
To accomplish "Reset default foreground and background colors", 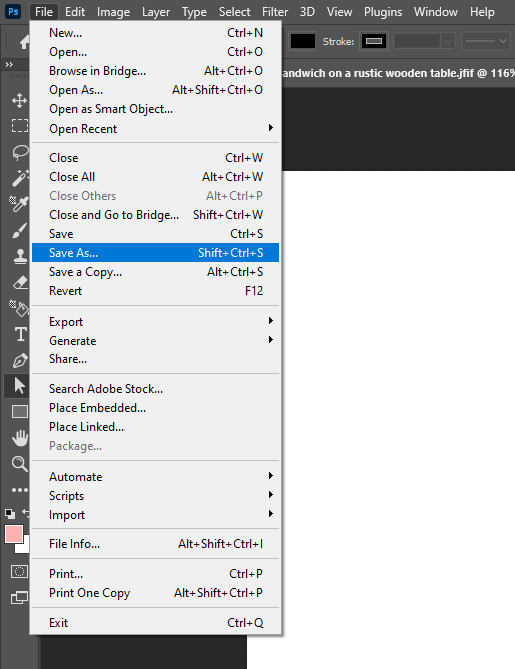I will click(x=10, y=513).
